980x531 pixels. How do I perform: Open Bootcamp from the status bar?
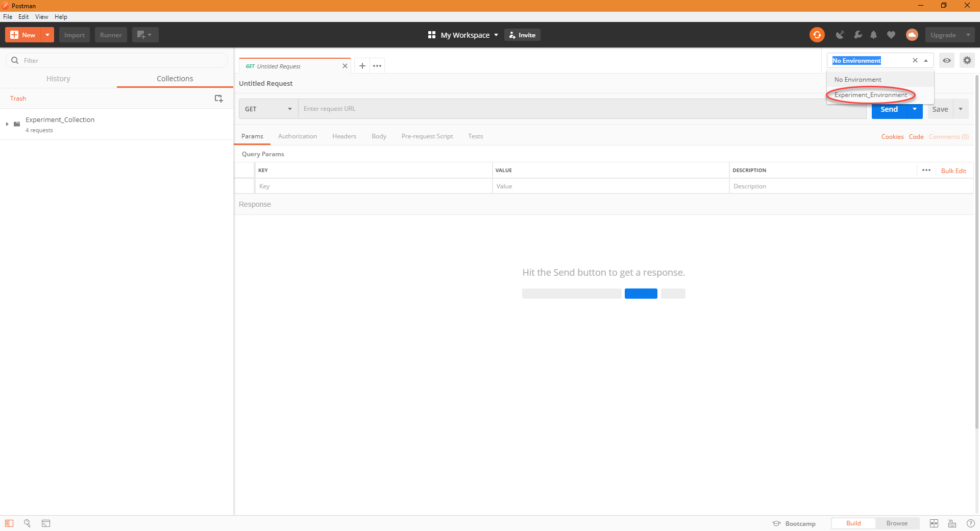794,523
